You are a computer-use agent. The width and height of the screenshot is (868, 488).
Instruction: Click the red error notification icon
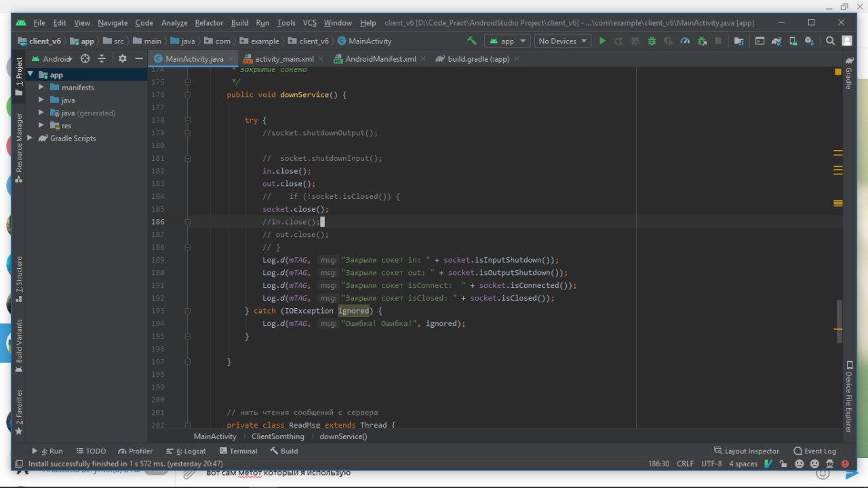point(845,464)
